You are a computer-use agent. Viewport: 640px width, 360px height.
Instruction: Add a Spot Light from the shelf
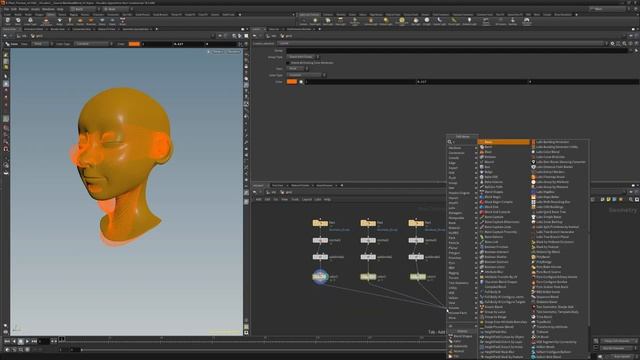327,21
